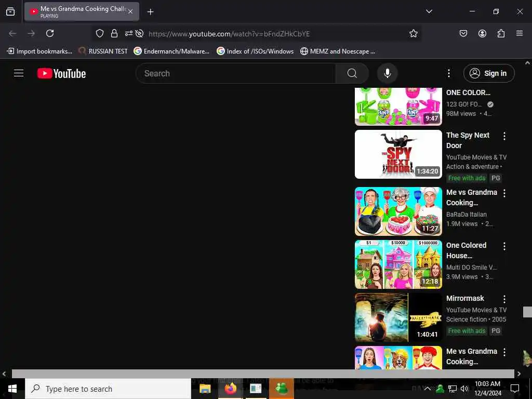
Task: Open Firefox View icon in tab strip
Action: point(10,11)
